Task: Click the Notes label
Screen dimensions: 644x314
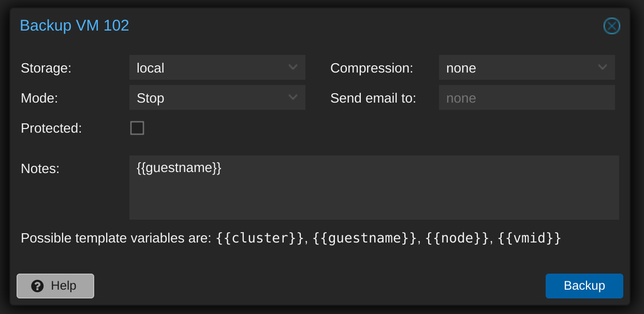Action: tap(40, 168)
